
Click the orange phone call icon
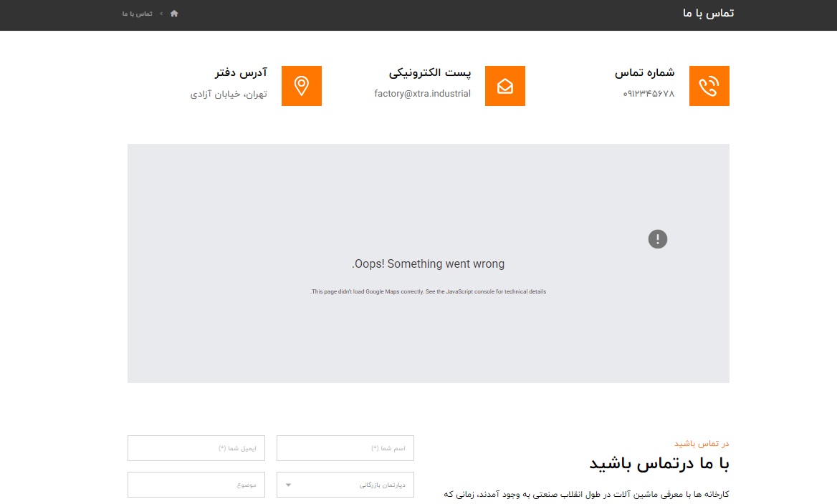709,86
